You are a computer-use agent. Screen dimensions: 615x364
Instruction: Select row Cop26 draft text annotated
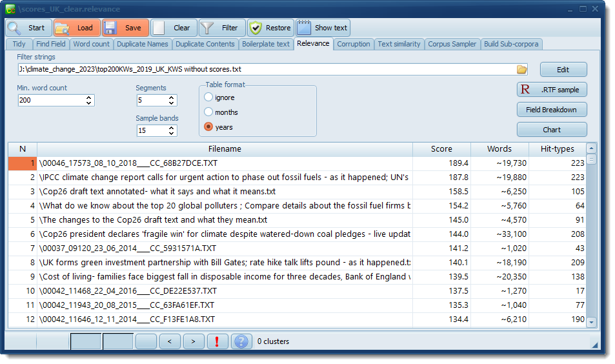click(x=297, y=192)
